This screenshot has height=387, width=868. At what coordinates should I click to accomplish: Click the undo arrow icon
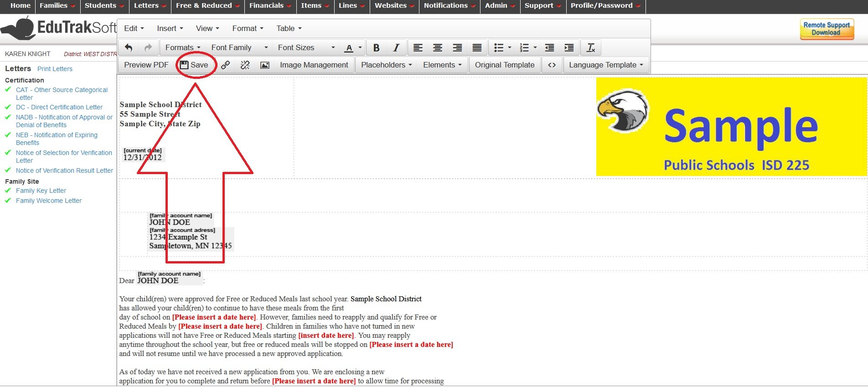point(129,48)
